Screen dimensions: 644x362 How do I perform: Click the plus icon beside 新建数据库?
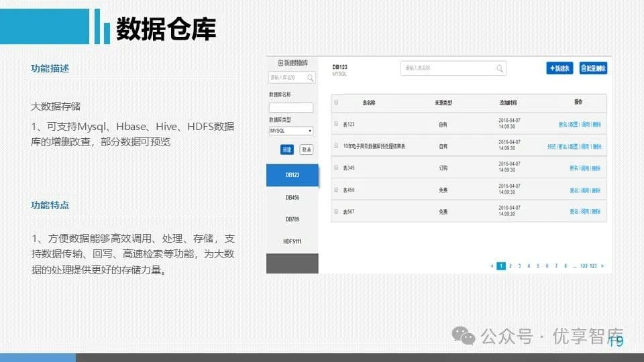(281, 63)
